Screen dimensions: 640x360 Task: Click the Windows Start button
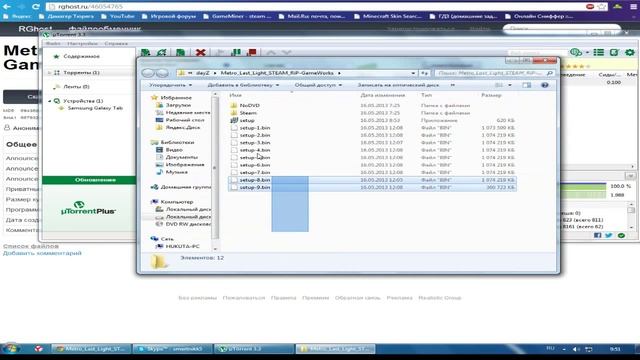coord(11,349)
